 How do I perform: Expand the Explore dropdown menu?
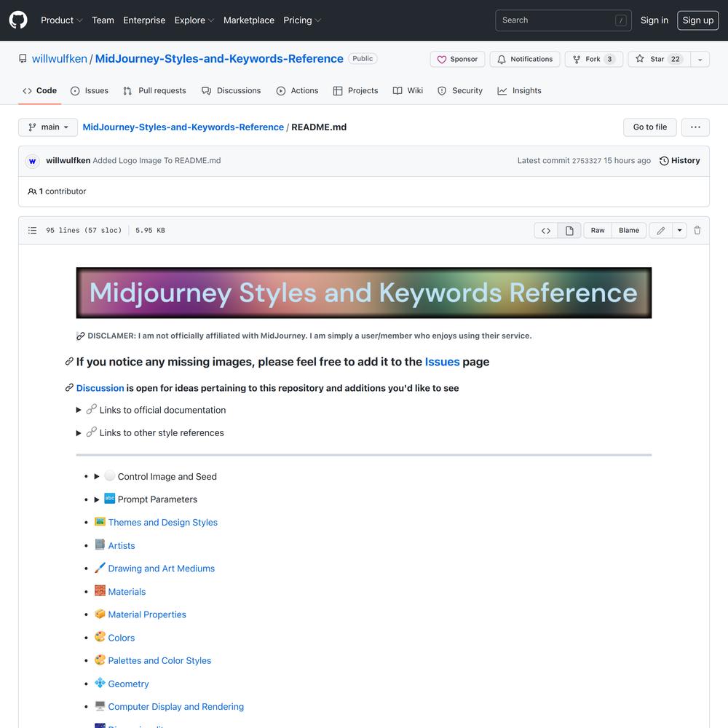pos(194,20)
